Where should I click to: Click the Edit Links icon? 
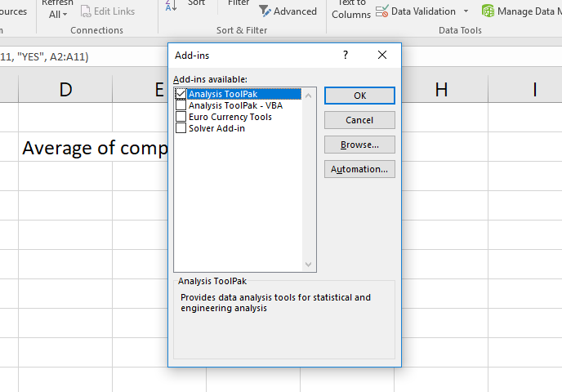point(86,11)
